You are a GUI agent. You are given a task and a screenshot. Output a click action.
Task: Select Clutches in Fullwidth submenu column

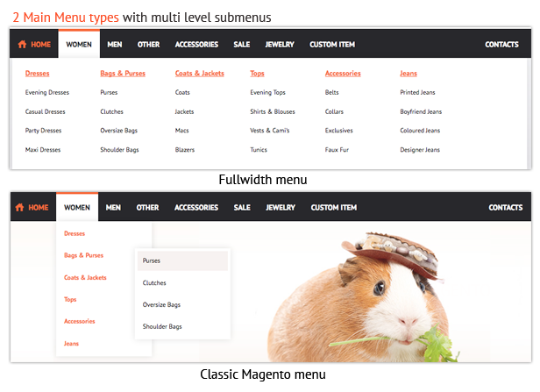coord(111,111)
